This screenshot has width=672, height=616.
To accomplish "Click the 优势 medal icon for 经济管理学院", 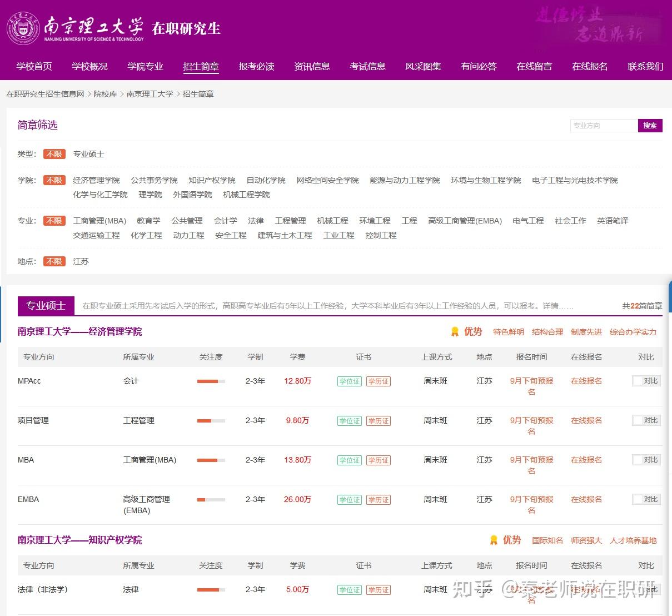I will [x=455, y=332].
